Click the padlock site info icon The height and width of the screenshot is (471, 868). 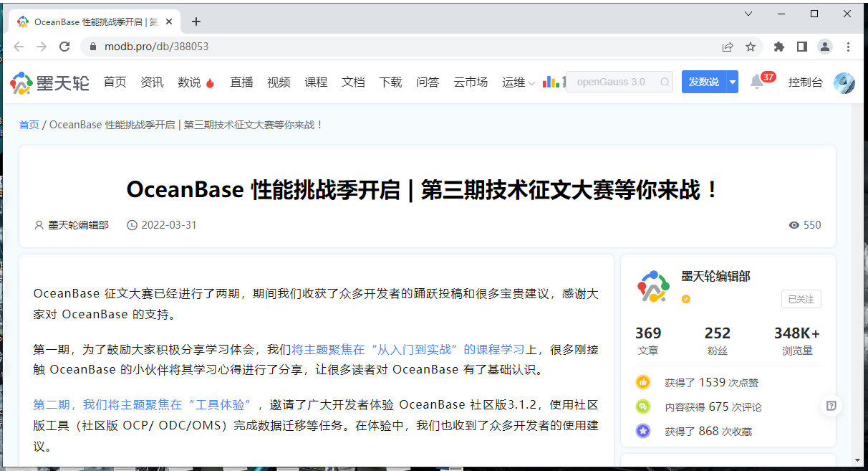click(x=92, y=47)
